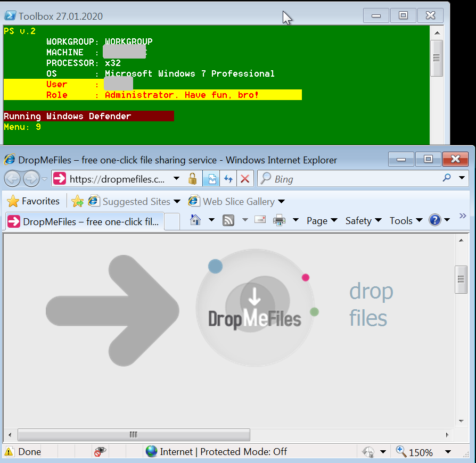Image resolution: width=476 pixels, height=463 pixels.
Task: Click the Refresh page icon
Action: 228,179
